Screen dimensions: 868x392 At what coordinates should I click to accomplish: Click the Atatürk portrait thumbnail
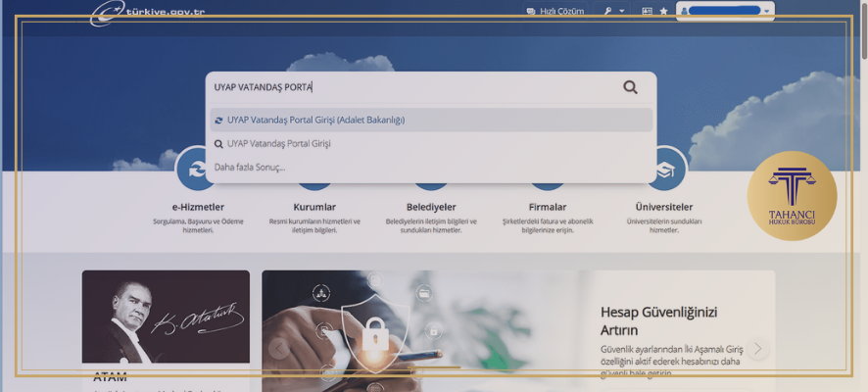tap(166, 317)
